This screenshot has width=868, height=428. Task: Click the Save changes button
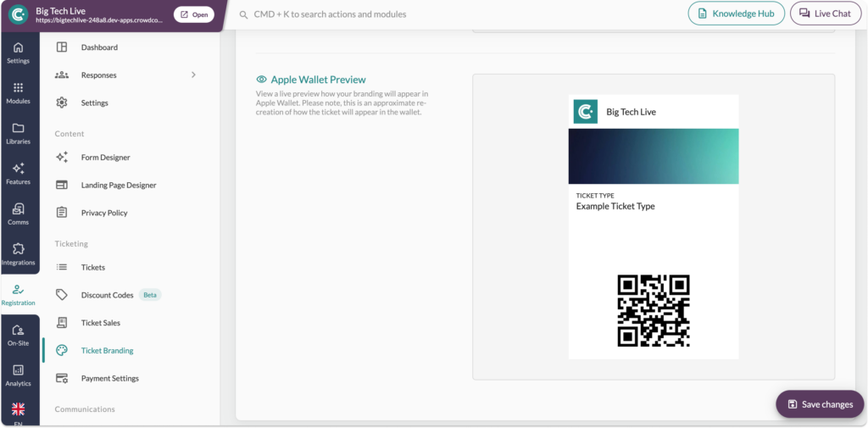820,404
